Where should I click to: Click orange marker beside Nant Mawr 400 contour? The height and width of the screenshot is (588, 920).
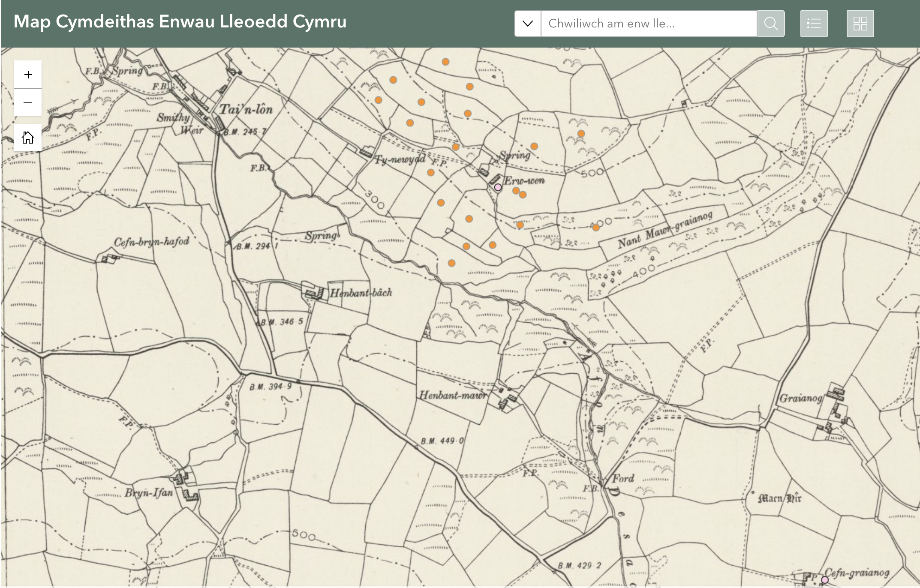pos(596,228)
